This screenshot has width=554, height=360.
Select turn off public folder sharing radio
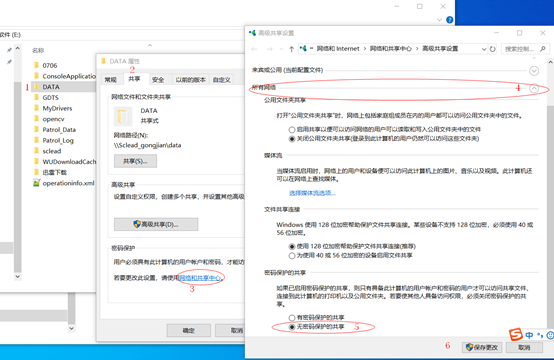(292, 139)
